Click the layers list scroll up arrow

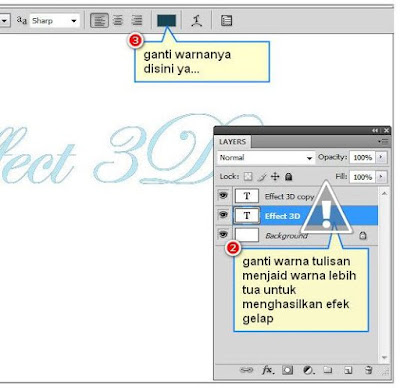point(384,193)
